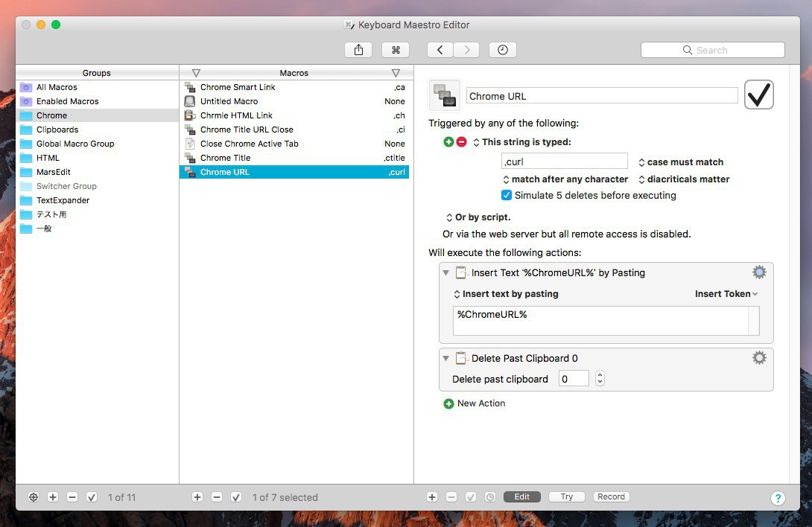Select the Chrome Title macro
Screen dimensions: 812x527
[x=225, y=158]
